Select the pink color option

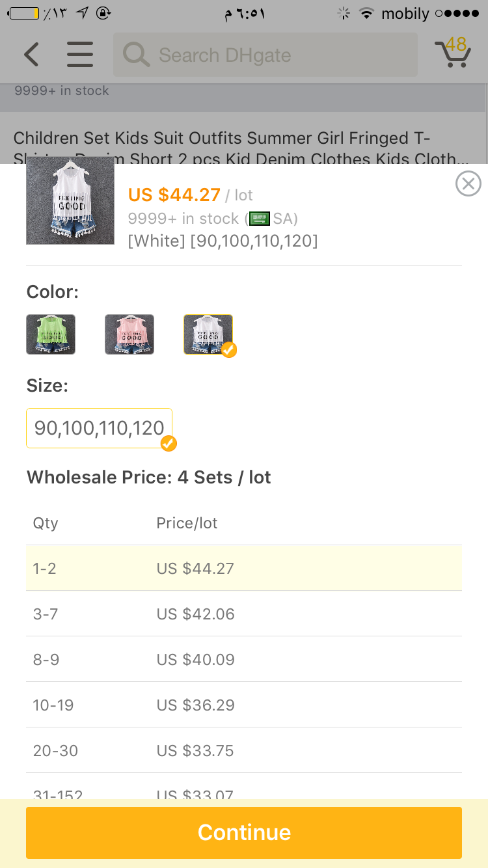click(129, 334)
